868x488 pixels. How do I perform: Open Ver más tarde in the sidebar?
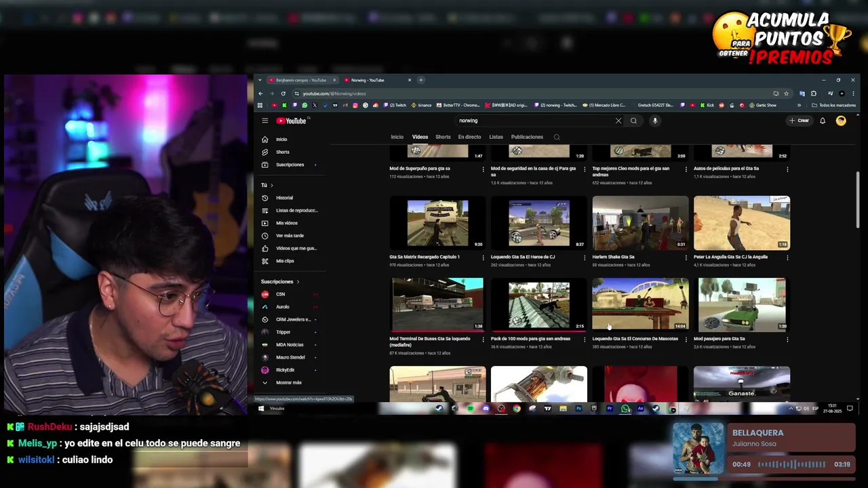click(290, 236)
